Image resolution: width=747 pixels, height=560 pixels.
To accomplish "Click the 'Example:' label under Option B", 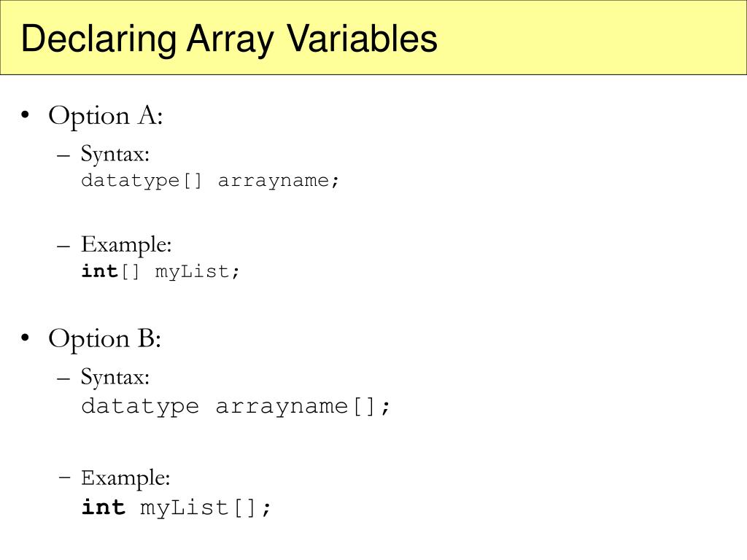I will (x=125, y=478).
